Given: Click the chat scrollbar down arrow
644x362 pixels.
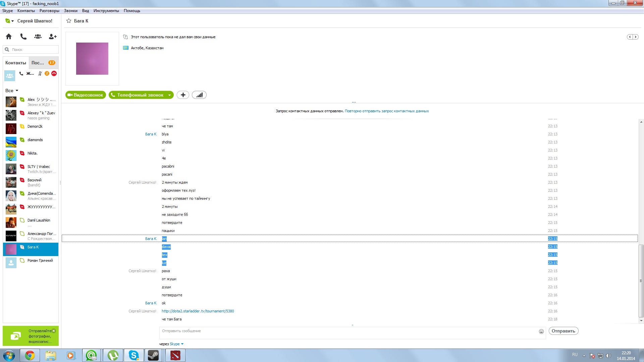Looking at the screenshot, I should point(641,320).
